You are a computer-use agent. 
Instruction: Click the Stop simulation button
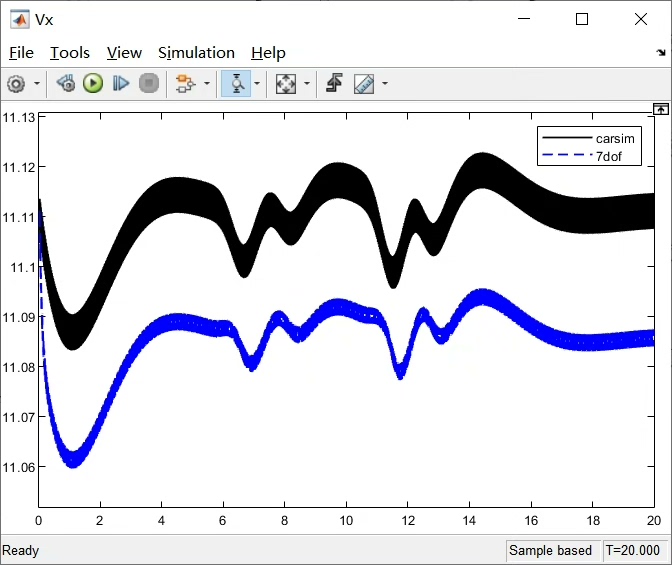149,83
